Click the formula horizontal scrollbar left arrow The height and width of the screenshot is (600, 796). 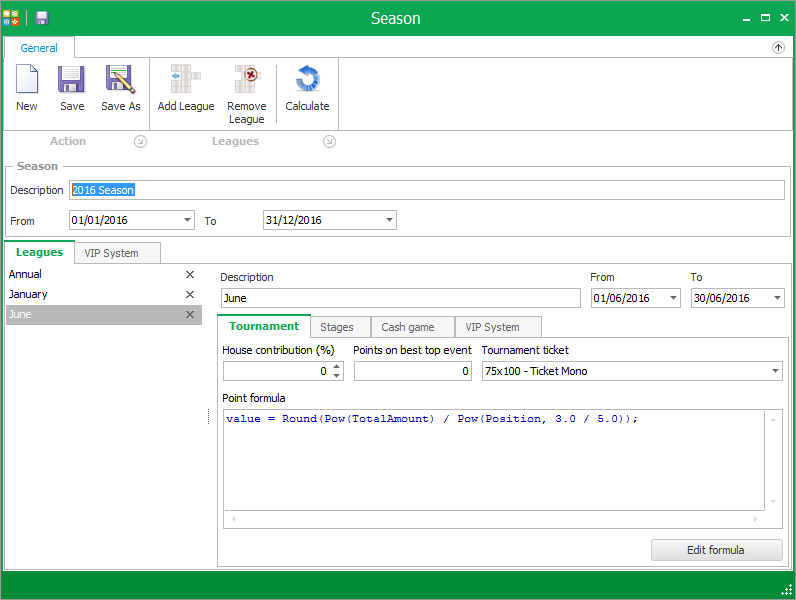tap(234, 519)
